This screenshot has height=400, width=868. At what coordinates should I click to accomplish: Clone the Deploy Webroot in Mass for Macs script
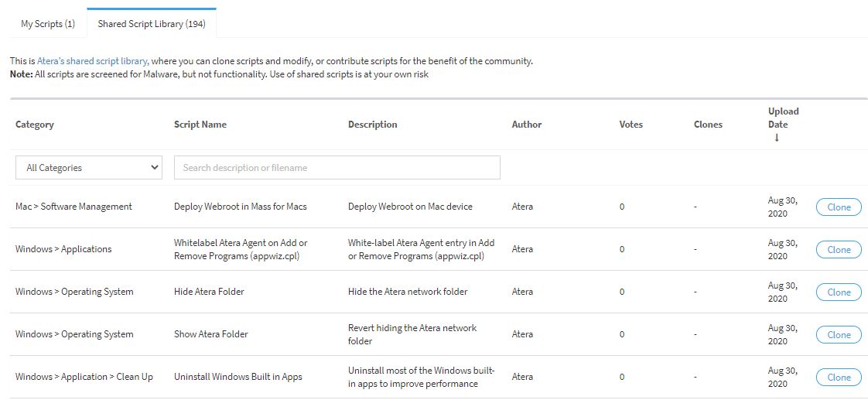click(839, 207)
